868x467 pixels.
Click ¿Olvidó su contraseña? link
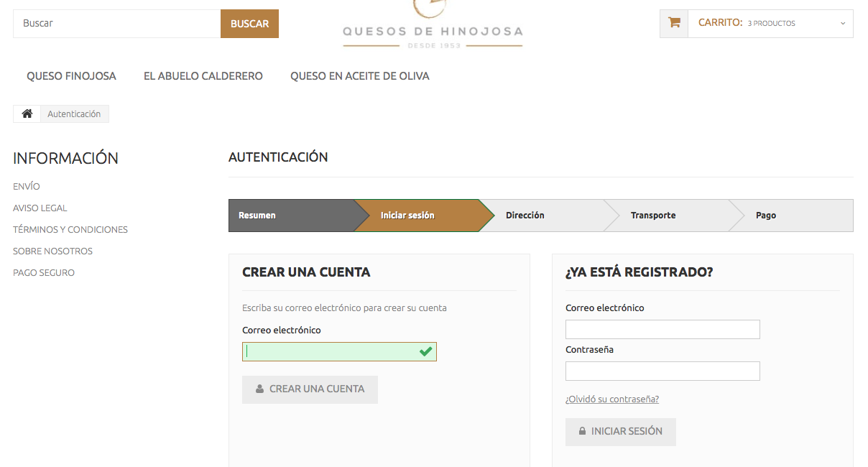coord(612,399)
